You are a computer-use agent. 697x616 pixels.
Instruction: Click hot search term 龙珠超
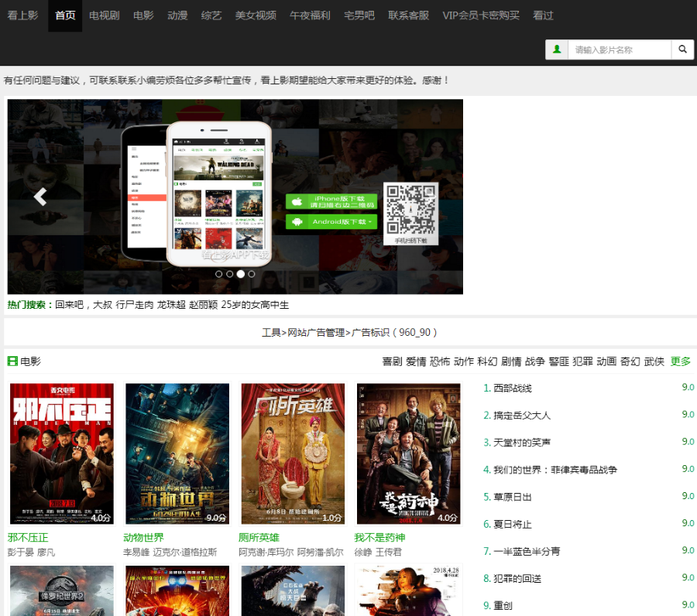pos(171,305)
